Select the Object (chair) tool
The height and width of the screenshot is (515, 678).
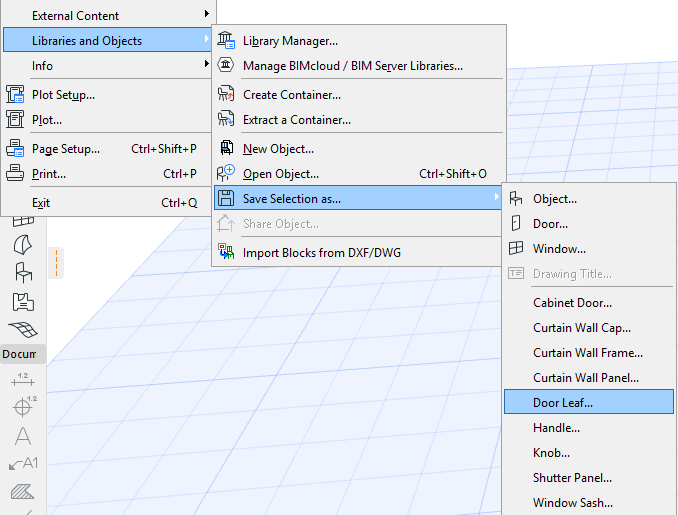click(x=22, y=272)
